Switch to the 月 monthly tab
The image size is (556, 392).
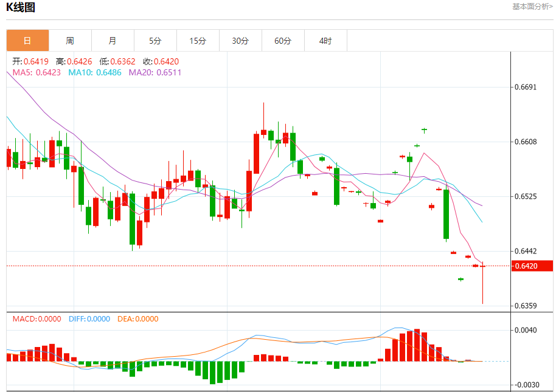pyautogui.click(x=113, y=41)
